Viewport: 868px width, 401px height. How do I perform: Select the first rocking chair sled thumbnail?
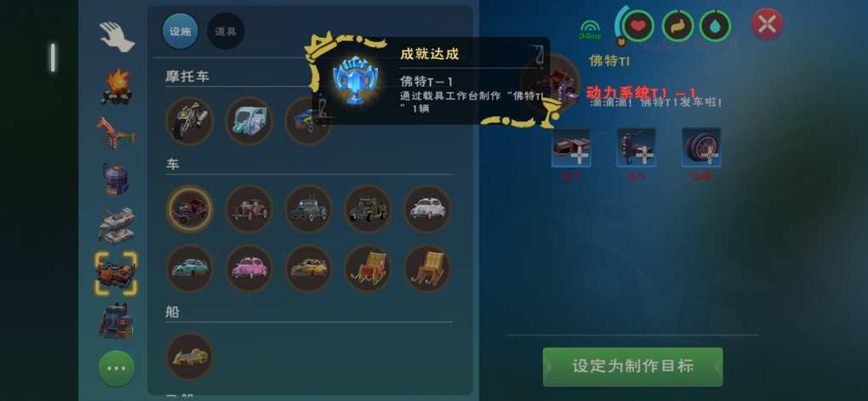(368, 269)
